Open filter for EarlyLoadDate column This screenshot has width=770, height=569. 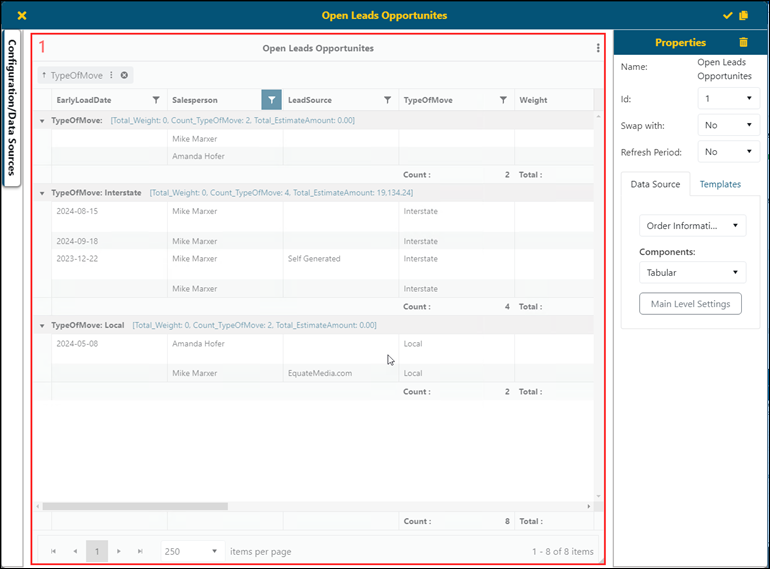point(156,100)
